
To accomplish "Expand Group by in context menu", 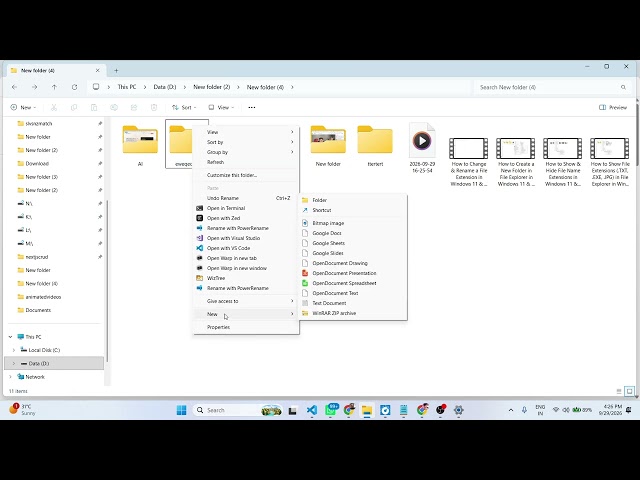I will 246,152.
